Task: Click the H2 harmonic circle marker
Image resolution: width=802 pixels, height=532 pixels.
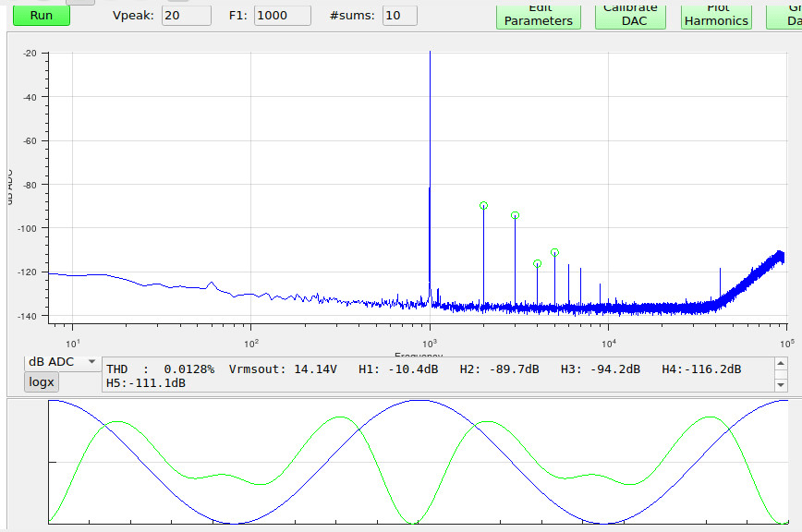Action: coord(484,205)
